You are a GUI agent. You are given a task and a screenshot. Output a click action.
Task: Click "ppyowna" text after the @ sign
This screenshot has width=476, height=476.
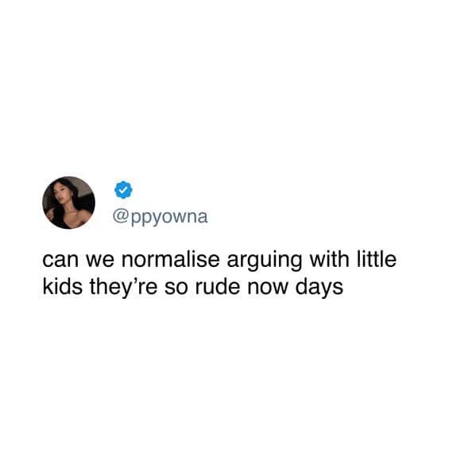169,218
